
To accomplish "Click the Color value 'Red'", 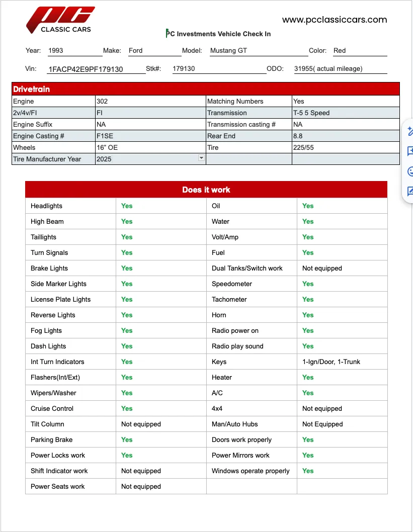I will (340, 51).
